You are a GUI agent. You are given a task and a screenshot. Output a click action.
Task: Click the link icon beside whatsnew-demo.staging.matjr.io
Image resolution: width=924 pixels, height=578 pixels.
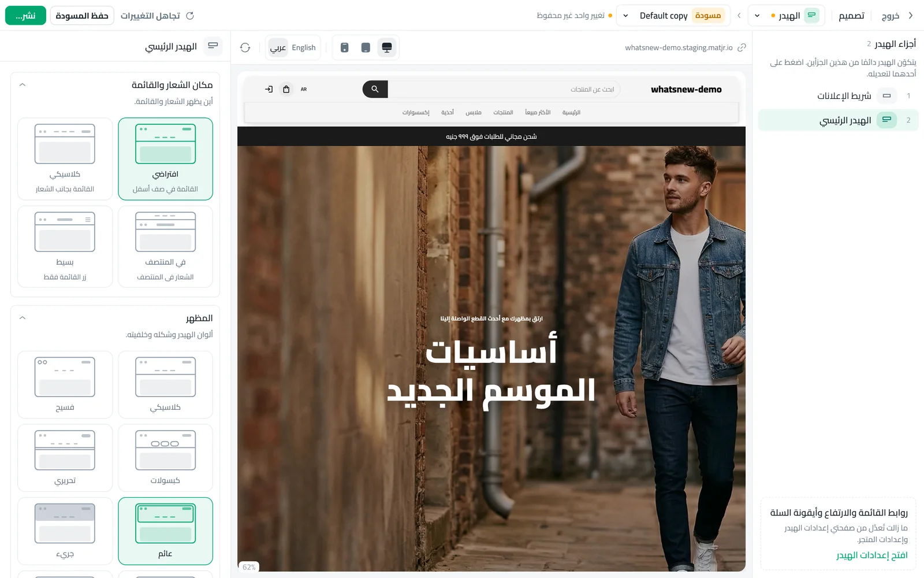[x=742, y=47]
